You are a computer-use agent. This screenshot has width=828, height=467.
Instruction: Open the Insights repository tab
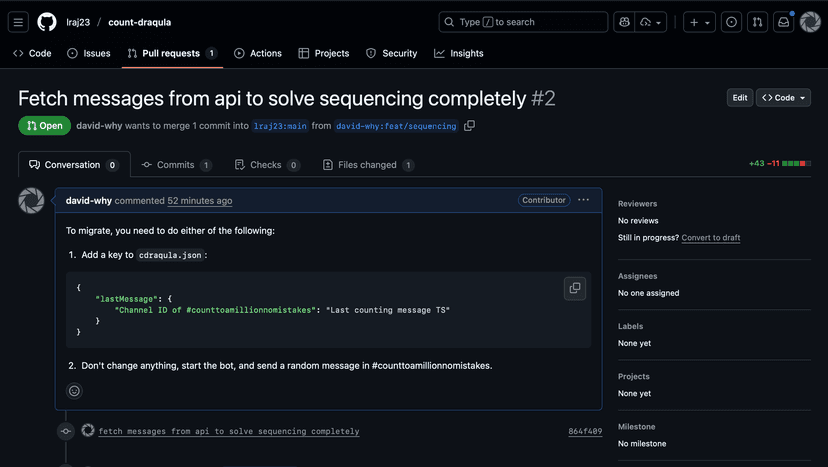(458, 53)
